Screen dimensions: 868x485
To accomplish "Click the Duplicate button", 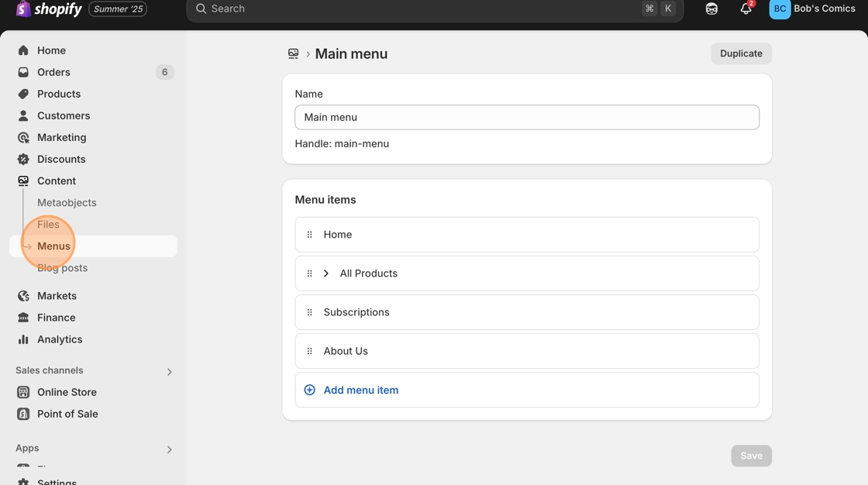I will tap(741, 53).
